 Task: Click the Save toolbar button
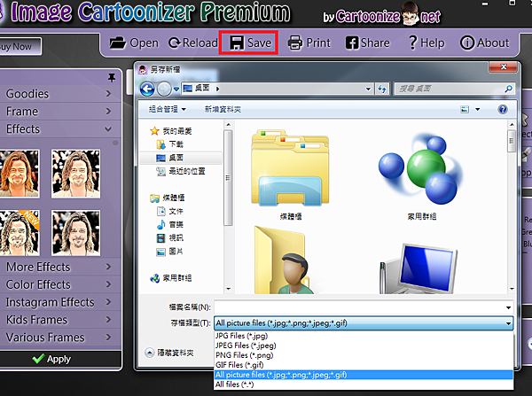point(249,43)
